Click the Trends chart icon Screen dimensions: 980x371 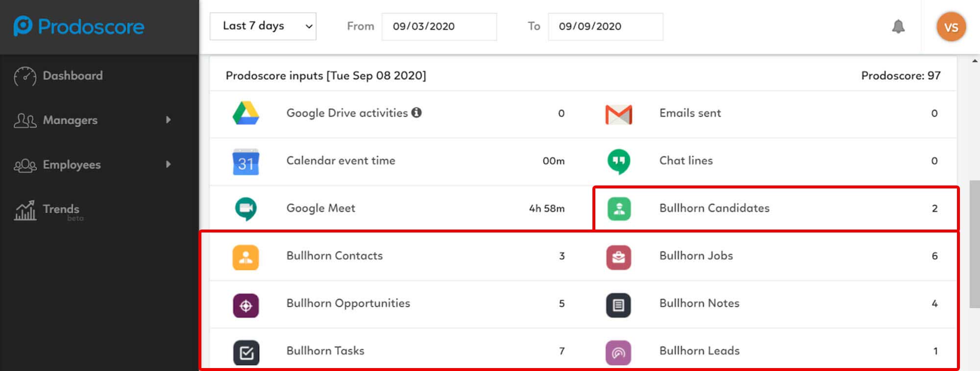pos(25,210)
